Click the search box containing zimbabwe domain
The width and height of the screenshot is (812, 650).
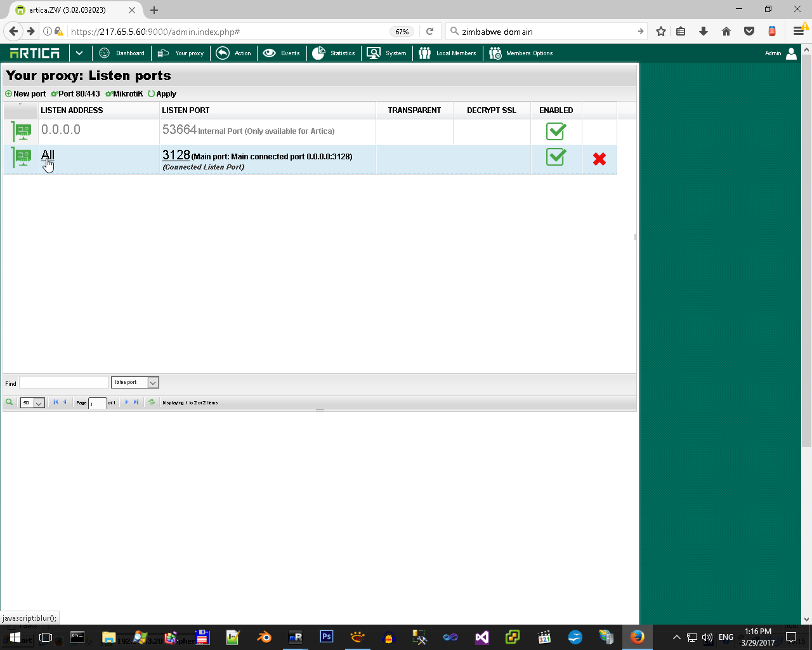(547, 31)
